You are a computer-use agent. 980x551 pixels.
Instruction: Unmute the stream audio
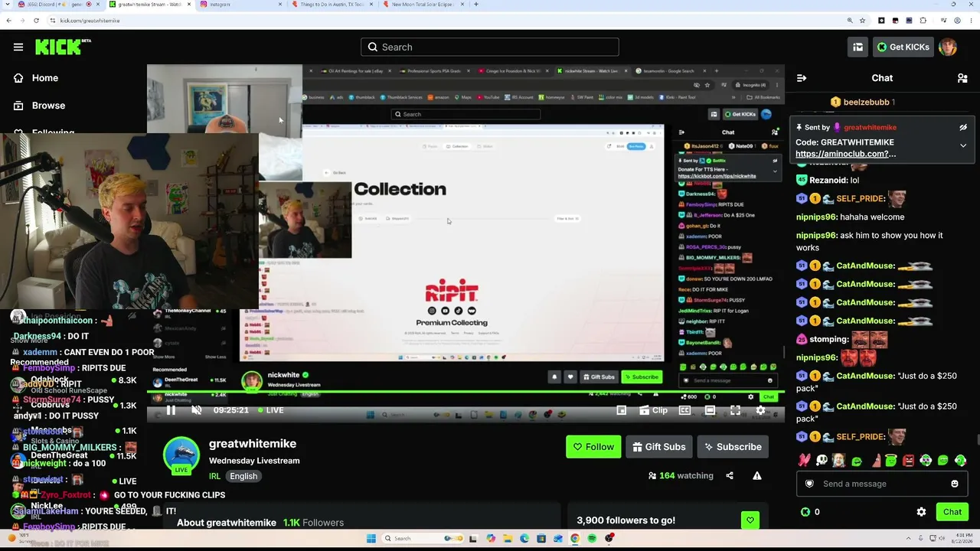[x=196, y=410]
